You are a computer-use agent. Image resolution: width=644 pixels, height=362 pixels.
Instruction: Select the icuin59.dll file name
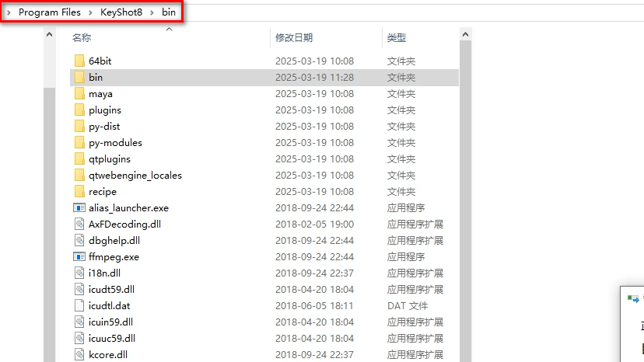tap(110, 322)
